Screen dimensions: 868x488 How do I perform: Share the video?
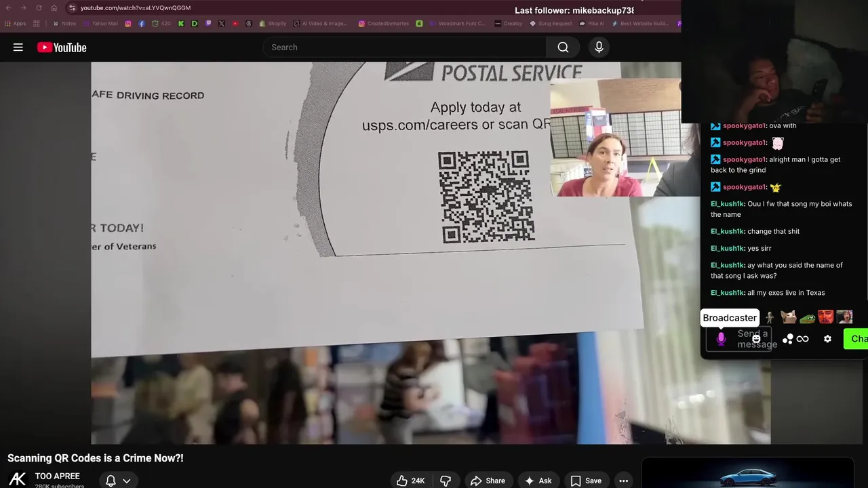pos(488,481)
